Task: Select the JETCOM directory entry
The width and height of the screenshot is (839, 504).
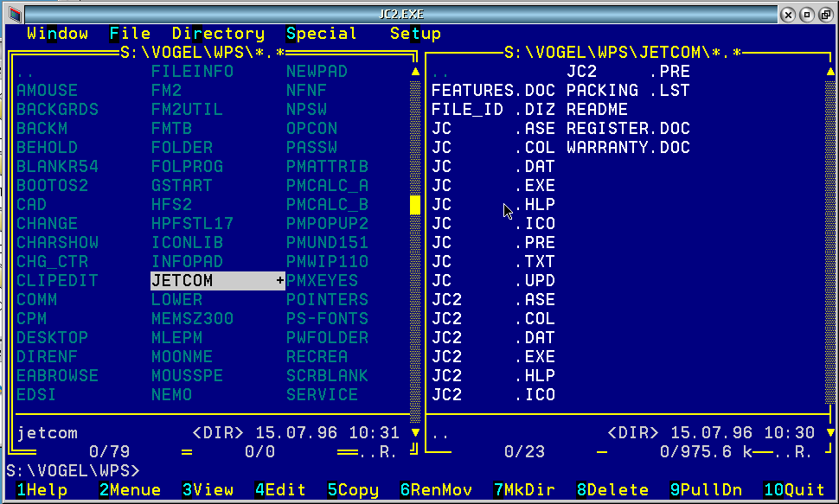Action: pos(218,281)
